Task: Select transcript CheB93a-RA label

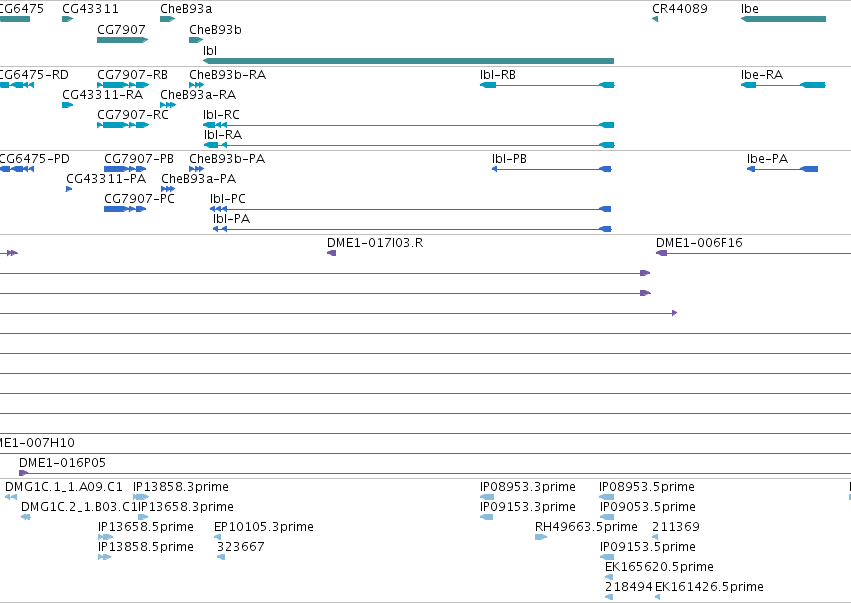Action: tap(198, 95)
